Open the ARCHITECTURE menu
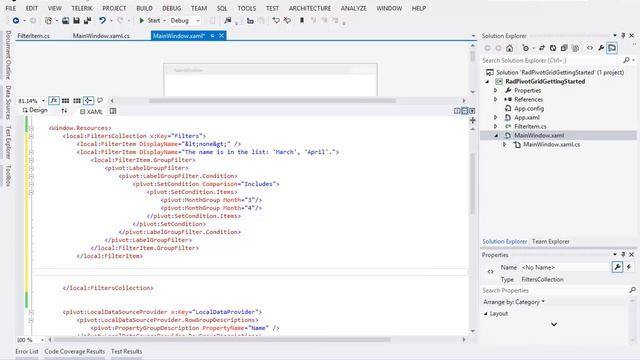Screen dimensions: 640x360 point(310,8)
